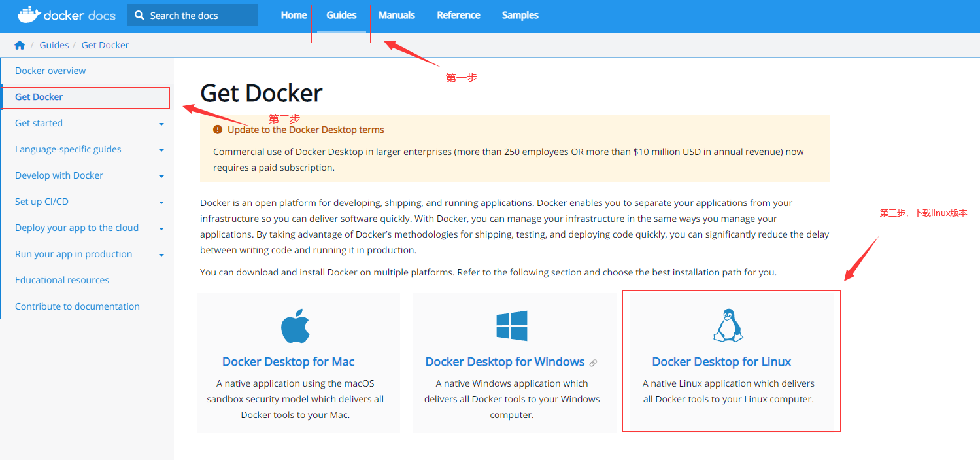
Task: Click Docker Desktop for Linux link
Action: tap(722, 362)
